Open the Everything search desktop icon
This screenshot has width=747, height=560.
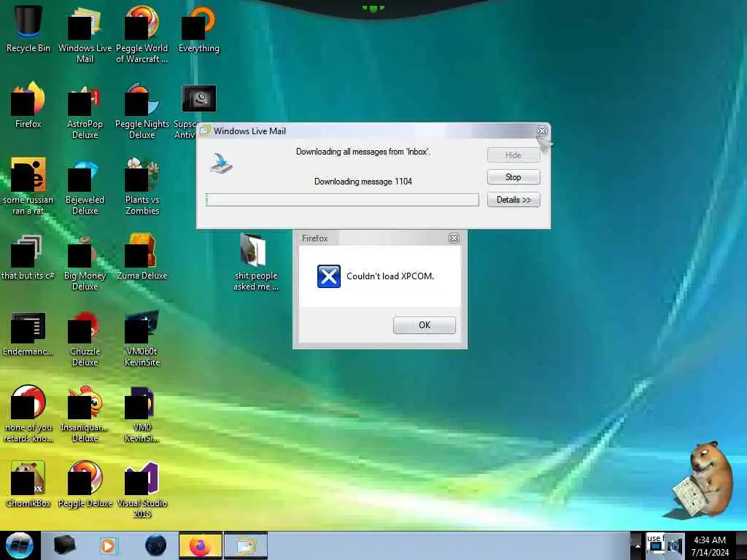[199, 28]
